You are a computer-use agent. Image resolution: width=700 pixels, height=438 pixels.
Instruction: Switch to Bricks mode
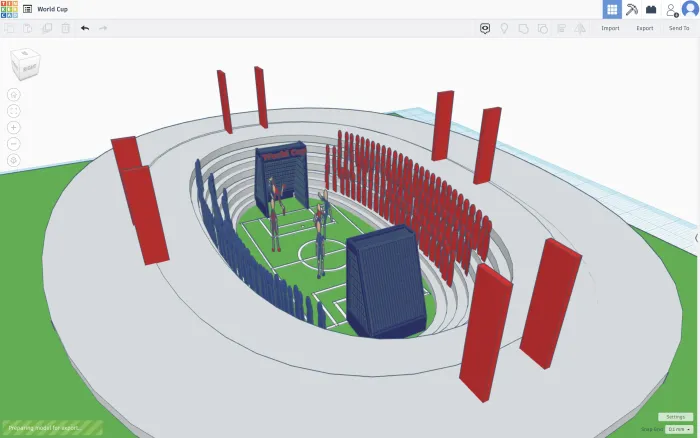click(x=651, y=9)
